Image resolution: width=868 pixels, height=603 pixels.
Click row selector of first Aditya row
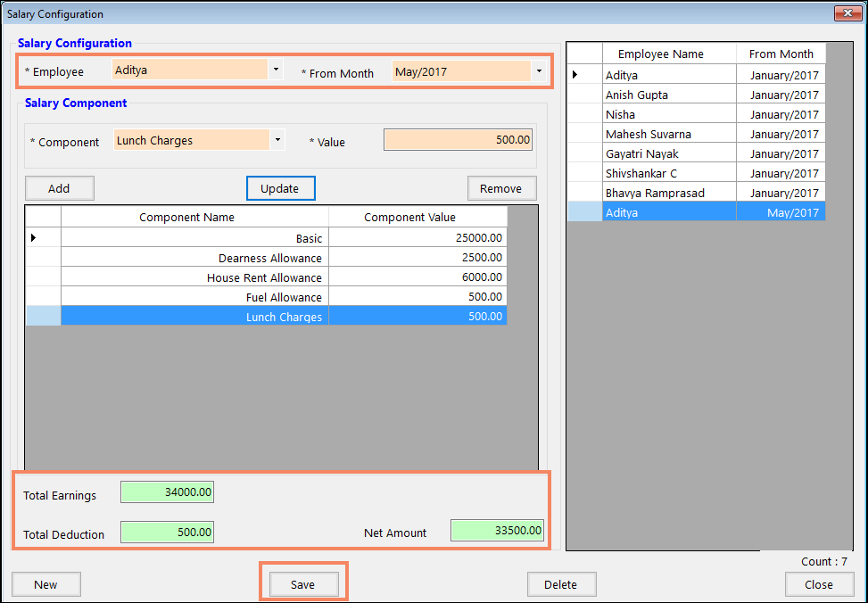click(x=585, y=75)
